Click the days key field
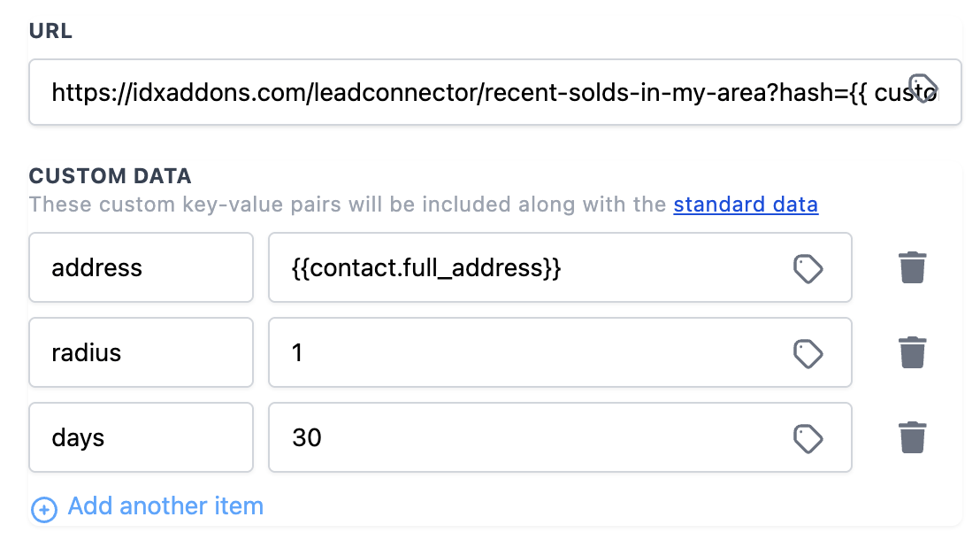 pos(142,437)
